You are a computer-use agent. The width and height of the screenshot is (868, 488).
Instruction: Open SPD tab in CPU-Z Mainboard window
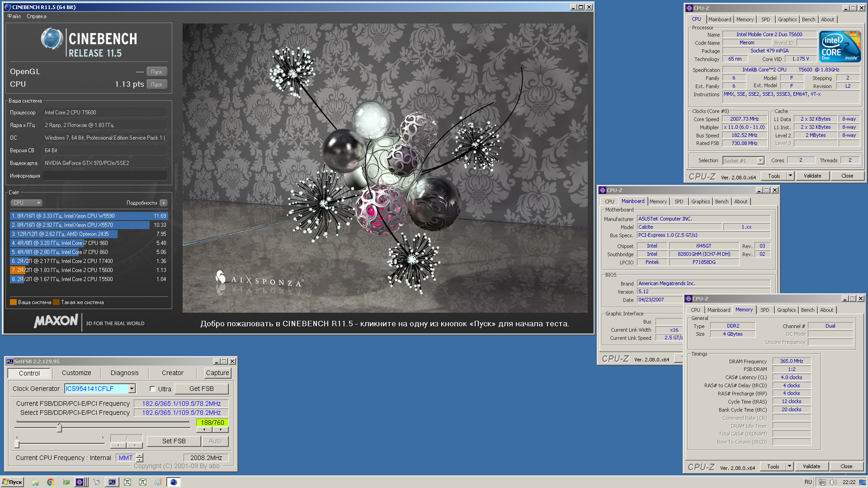679,202
